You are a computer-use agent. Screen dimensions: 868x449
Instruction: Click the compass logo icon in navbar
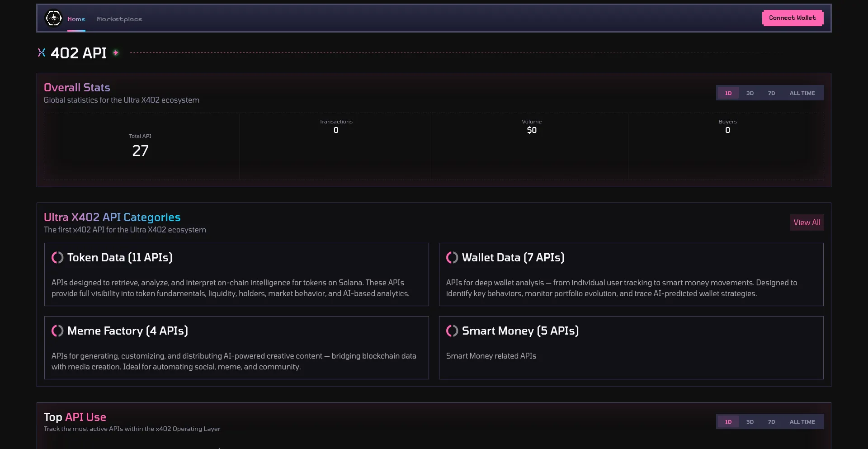(x=54, y=19)
